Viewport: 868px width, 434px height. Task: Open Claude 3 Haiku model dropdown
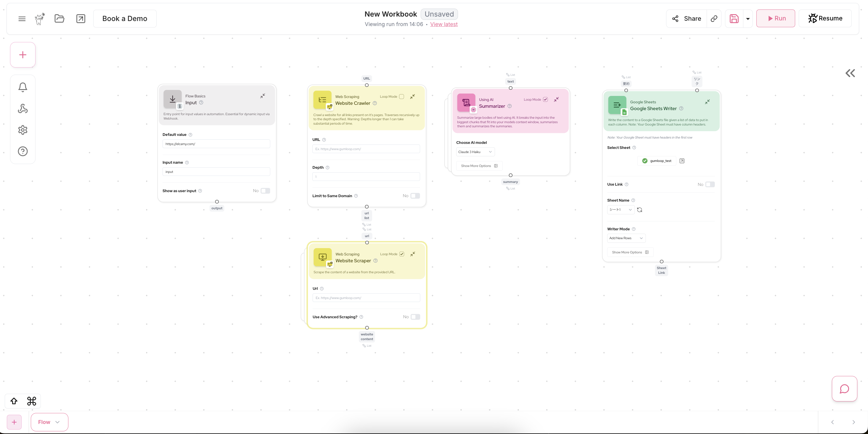coord(475,152)
